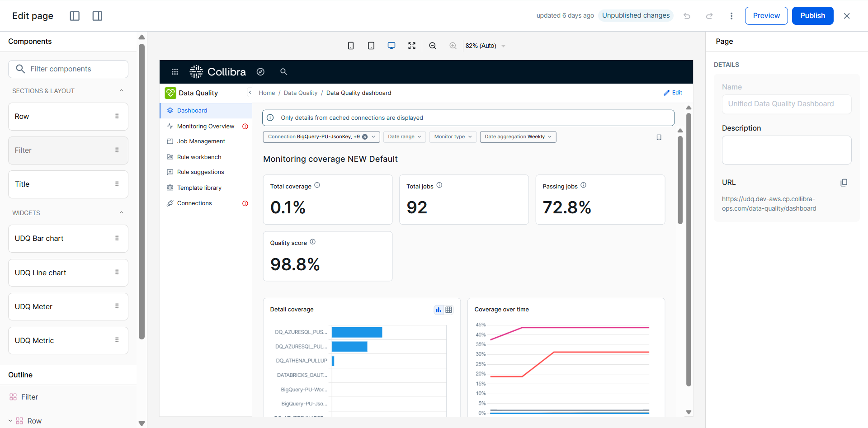Open Monitoring Overview in the sidebar
Screen dimensions: 868x428
pyautogui.click(x=206, y=127)
